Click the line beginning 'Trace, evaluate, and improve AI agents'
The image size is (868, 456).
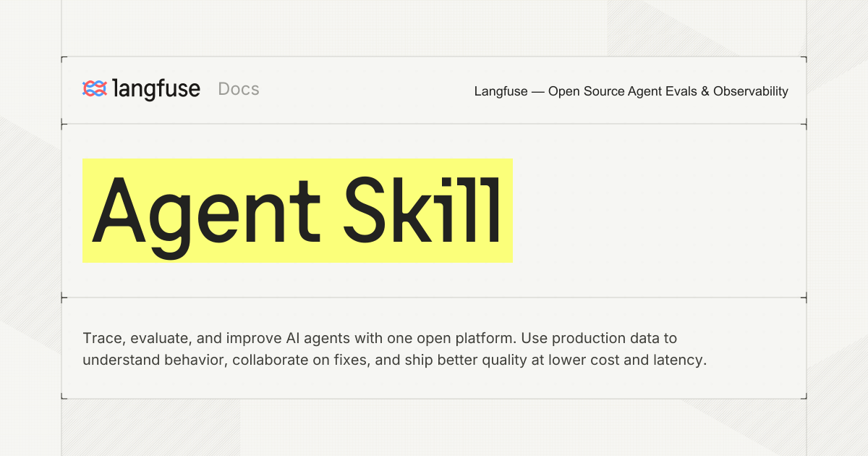(380, 338)
